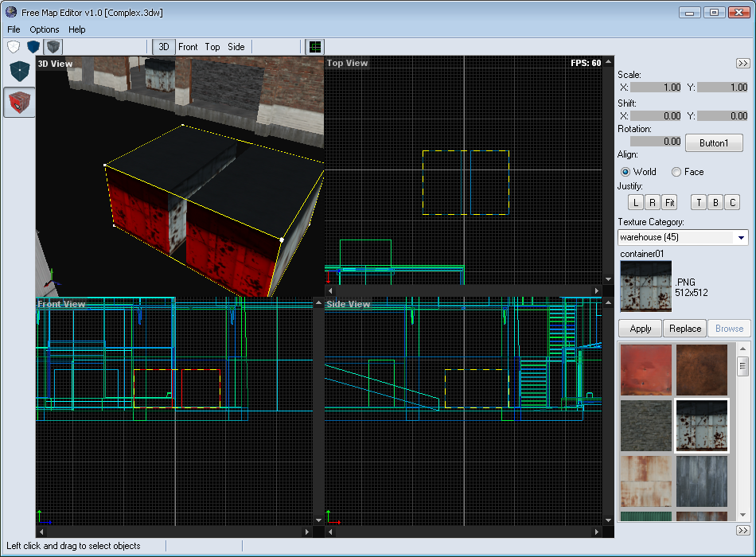This screenshot has width=756, height=557.
Task: Click texture list scroll down arrow
Action: 742,515
